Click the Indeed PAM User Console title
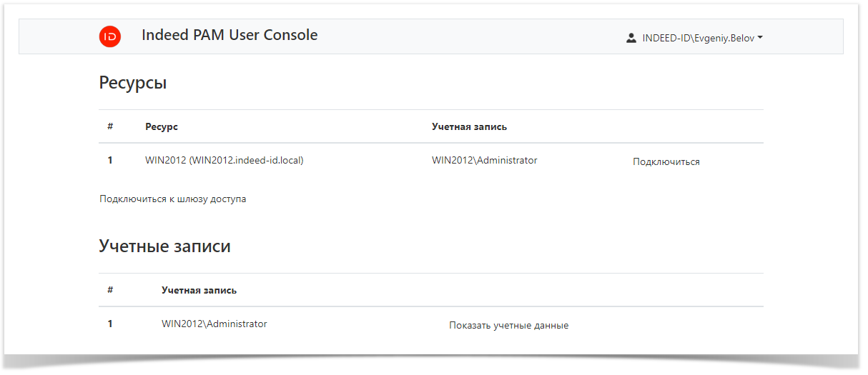This screenshot has width=868, height=375. [x=230, y=35]
